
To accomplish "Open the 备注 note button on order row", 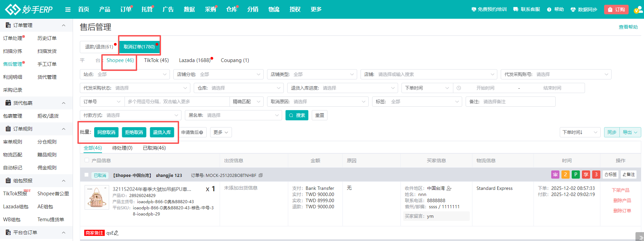I will (x=629, y=175).
